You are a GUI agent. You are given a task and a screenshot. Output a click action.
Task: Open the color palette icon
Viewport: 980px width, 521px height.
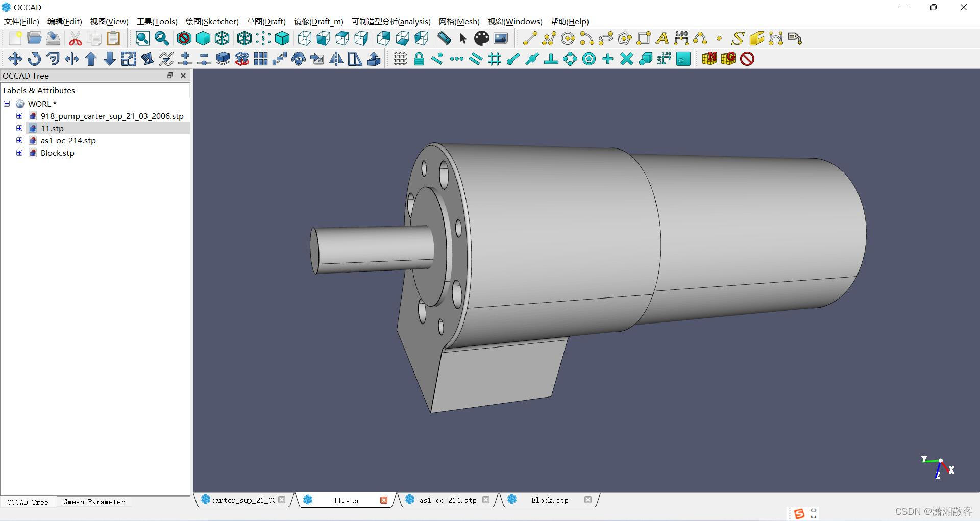tap(481, 38)
